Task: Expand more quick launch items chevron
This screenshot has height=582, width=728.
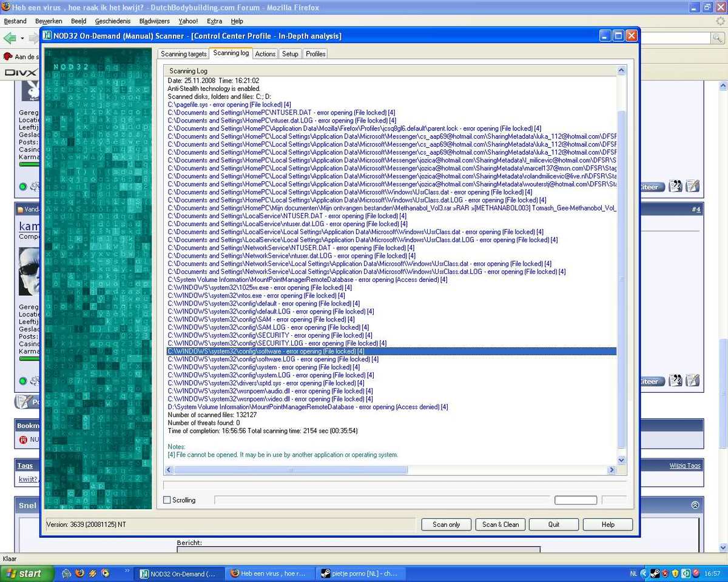Action: pos(127,570)
